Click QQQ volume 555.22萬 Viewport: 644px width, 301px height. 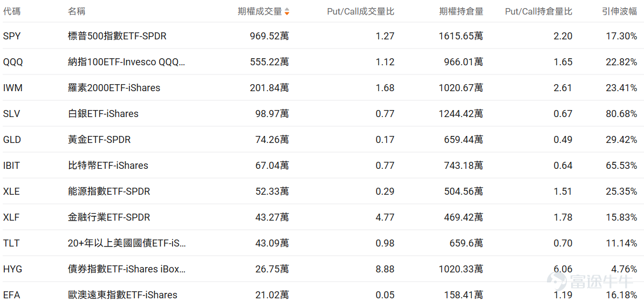[269, 62]
